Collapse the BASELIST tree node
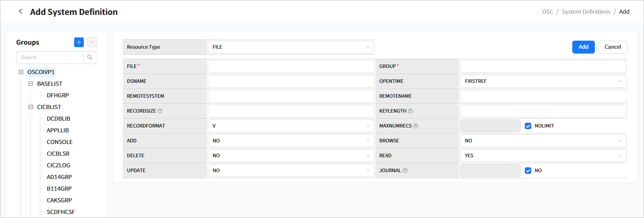The width and height of the screenshot is (644, 218). pyautogui.click(x=31, y=84)
